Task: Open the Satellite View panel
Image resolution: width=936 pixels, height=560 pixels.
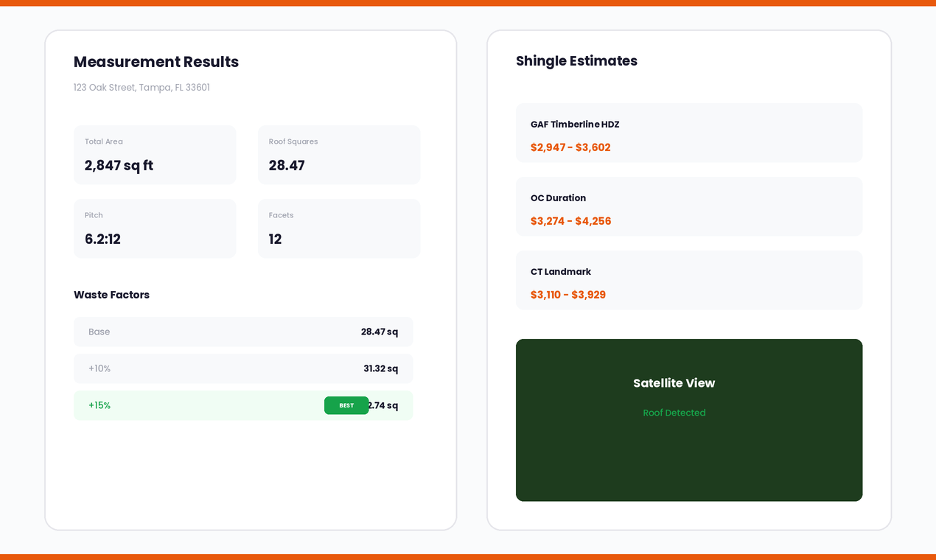Action: point(689,420)
